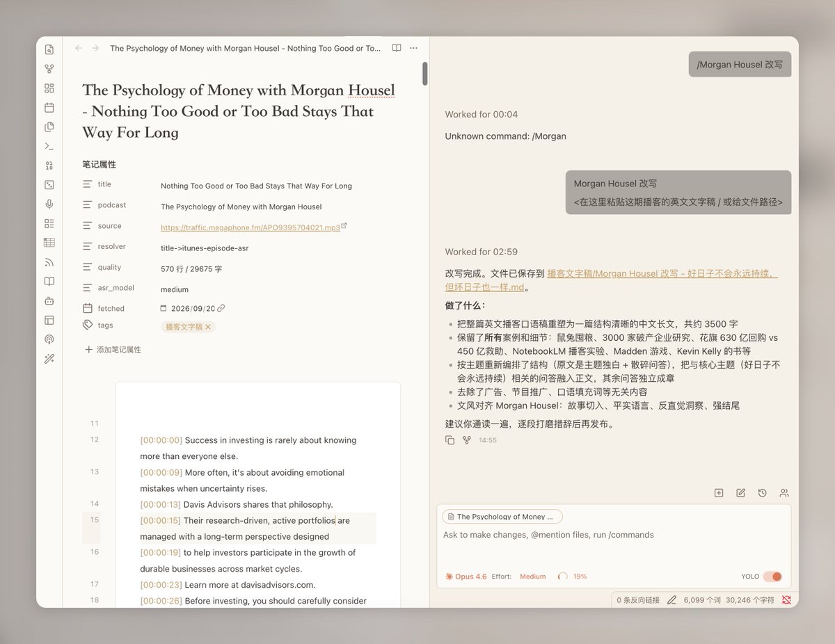Screen dimensions: 835x644
Task: Click the magic wand icon in ribbon
Action: point(49,359)
